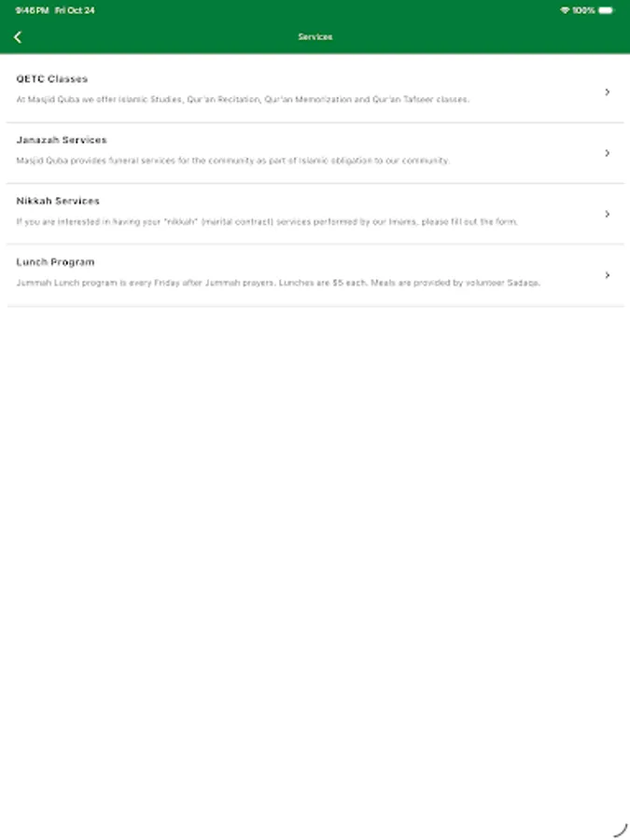Click the battery icon in status bar

[x=606, y=10]
